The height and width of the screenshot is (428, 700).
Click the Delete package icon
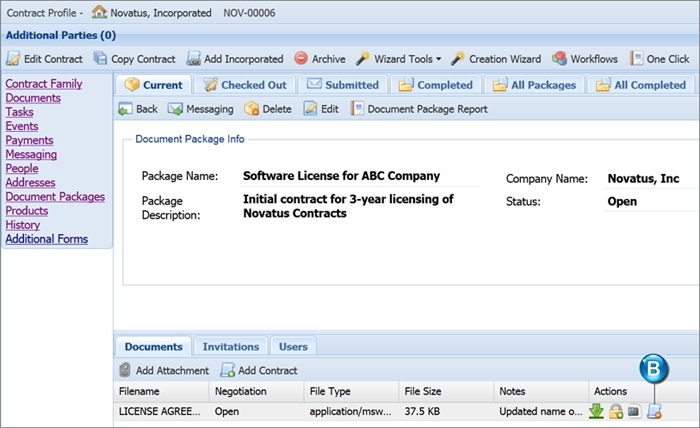point(251,108)
